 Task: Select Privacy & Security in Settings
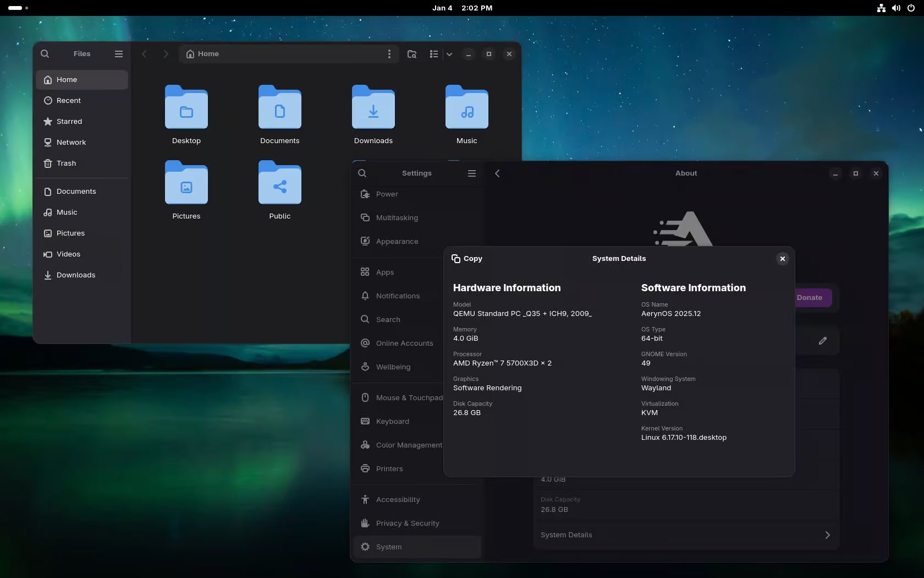tap(407, 524)
